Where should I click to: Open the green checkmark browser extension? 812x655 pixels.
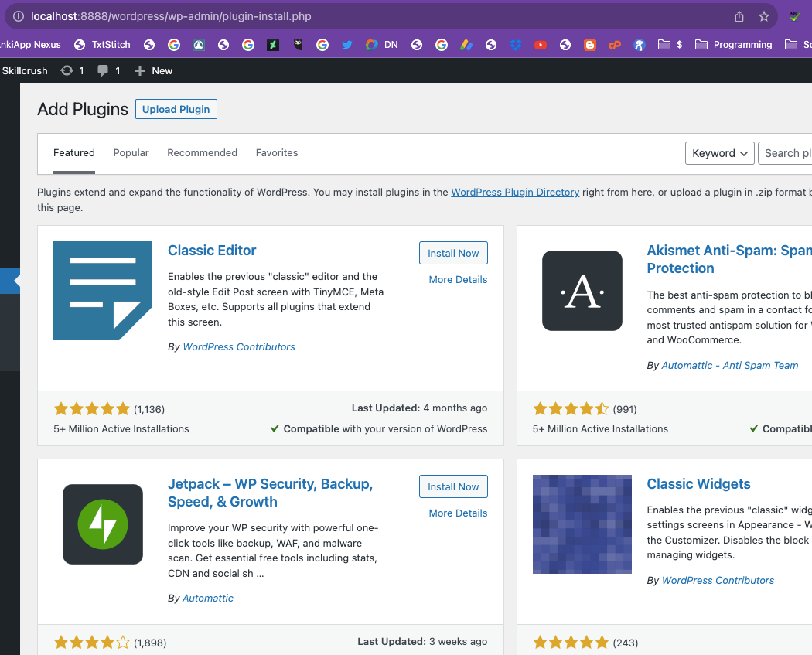(x=794, y=16)
